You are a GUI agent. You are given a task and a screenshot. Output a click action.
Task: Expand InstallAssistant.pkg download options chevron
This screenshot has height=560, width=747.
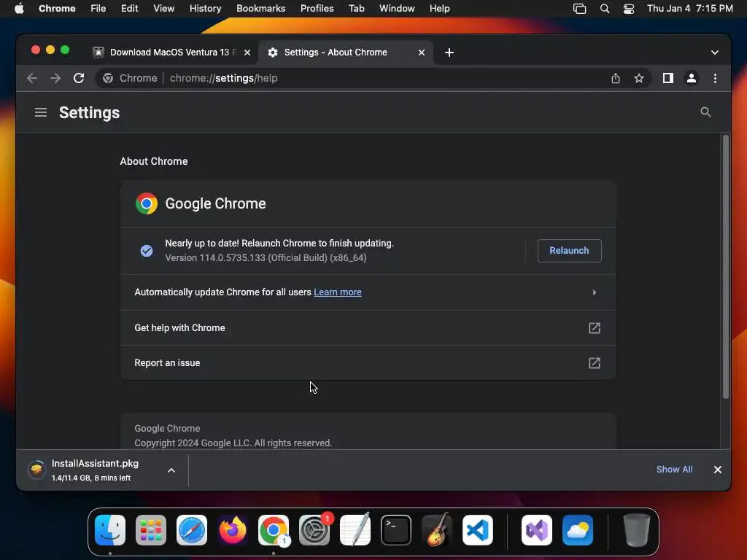click(171, 470)
